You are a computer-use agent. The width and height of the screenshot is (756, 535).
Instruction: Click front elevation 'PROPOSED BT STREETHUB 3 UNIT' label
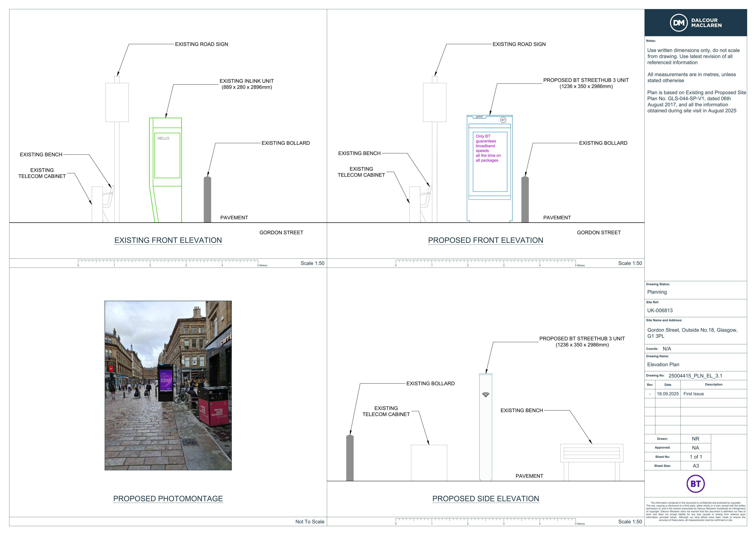[586, 83]
